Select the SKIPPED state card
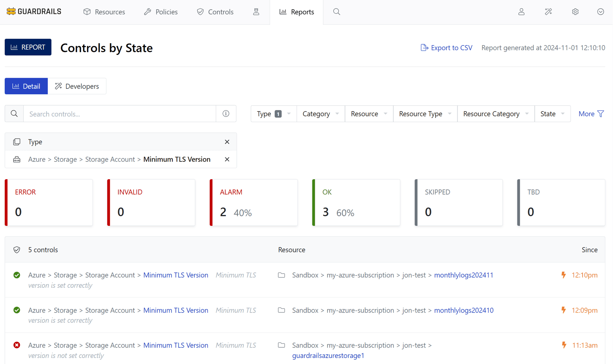613x364 pixels. 459,202
